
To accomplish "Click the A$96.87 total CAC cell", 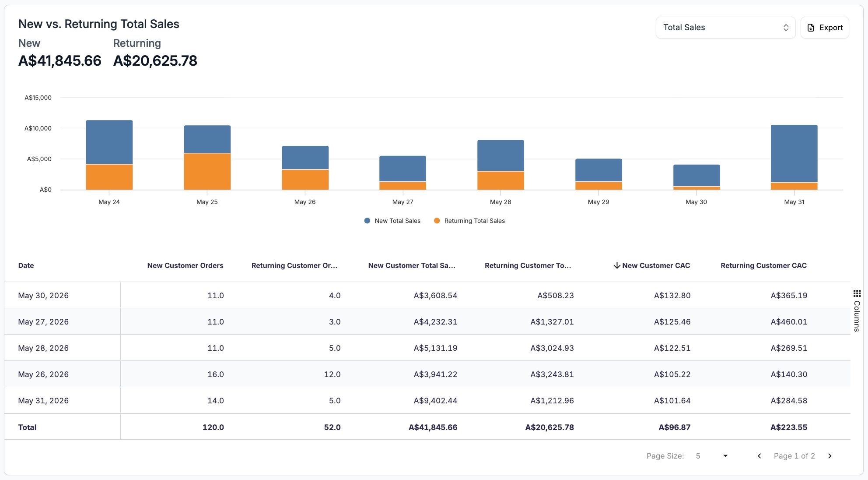I will coord(675,427).
